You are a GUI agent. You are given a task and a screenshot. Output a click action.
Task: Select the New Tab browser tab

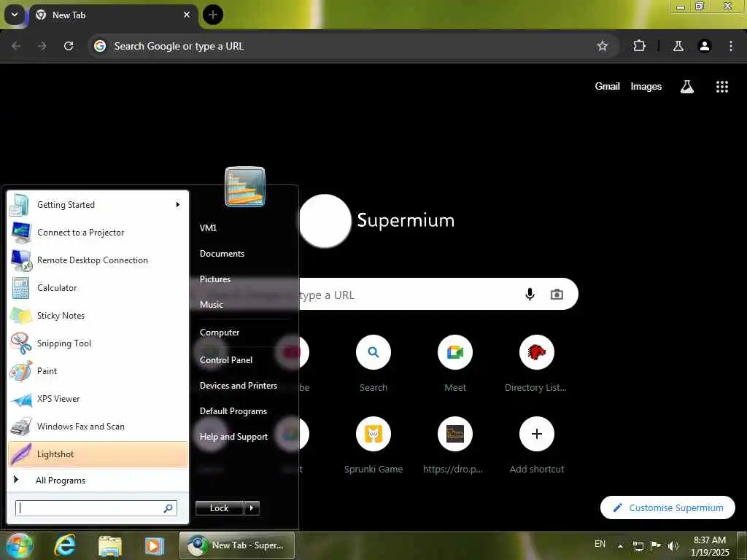click(113, 15)
